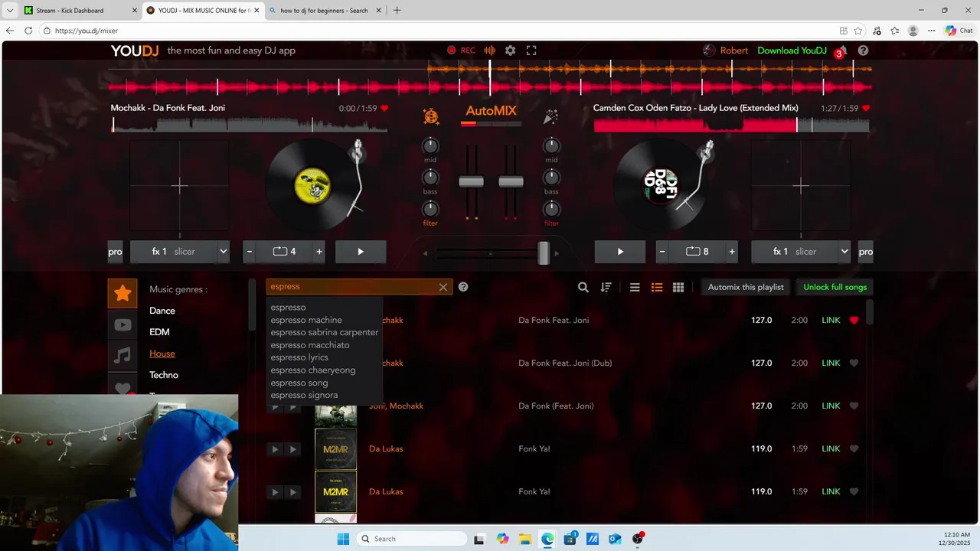Image resolution: width=980 pixels, height=551 pixels.
Task: Switch to compact list view
Action: 635,288
